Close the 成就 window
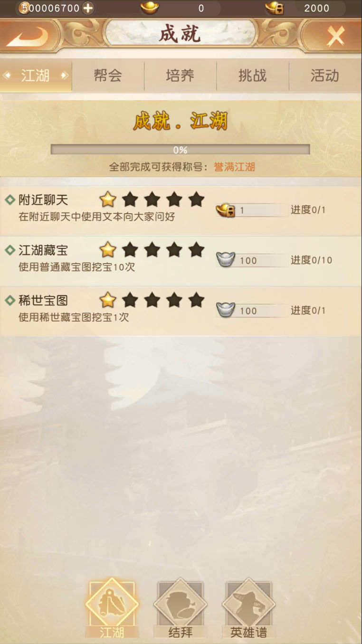 (x=335, y=36)
